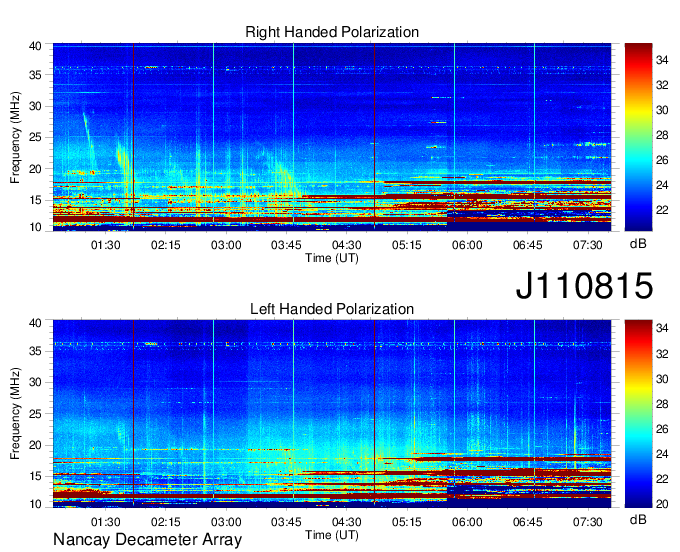
Task: Click the 28 dB label on bottom colorbar
Action: click(662, 404)
